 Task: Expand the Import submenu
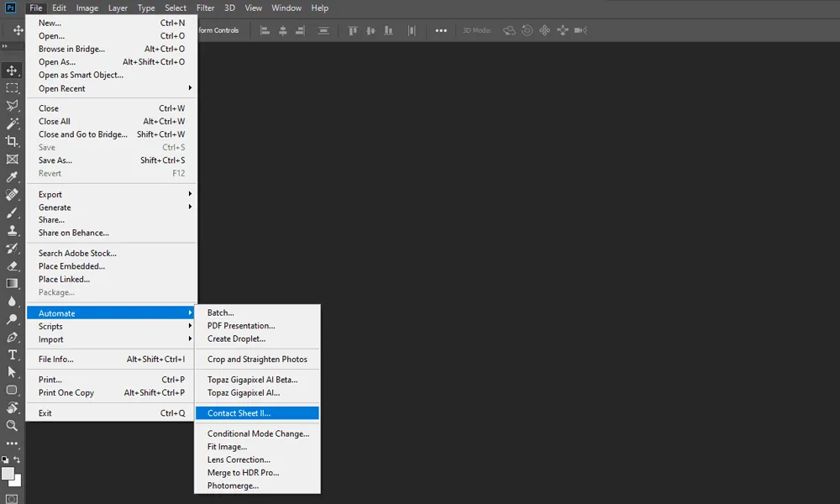112,339
